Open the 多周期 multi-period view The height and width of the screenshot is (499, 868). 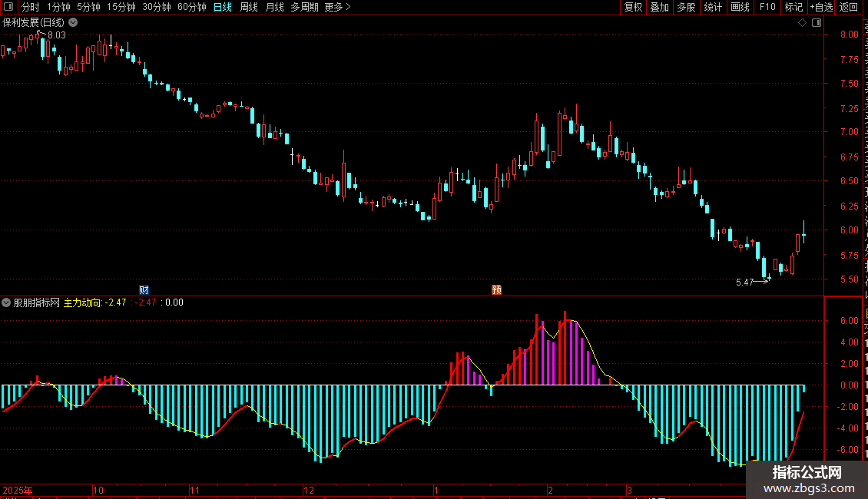pyautogui.click(x=304, y=7)
